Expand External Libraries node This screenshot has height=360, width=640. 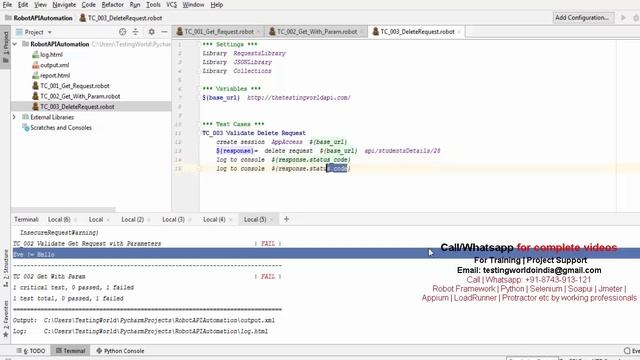click(14, 118)
